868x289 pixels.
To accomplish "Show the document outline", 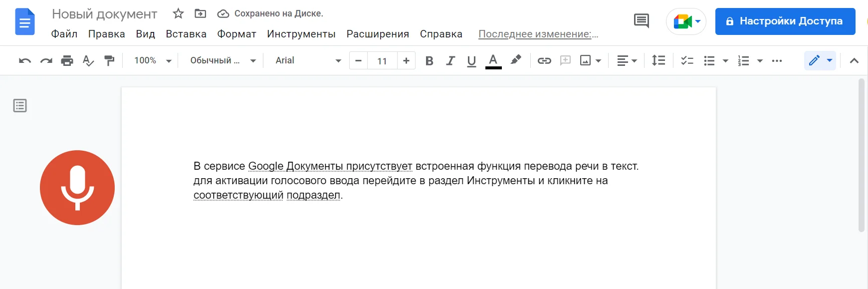I will pos(20,106).
